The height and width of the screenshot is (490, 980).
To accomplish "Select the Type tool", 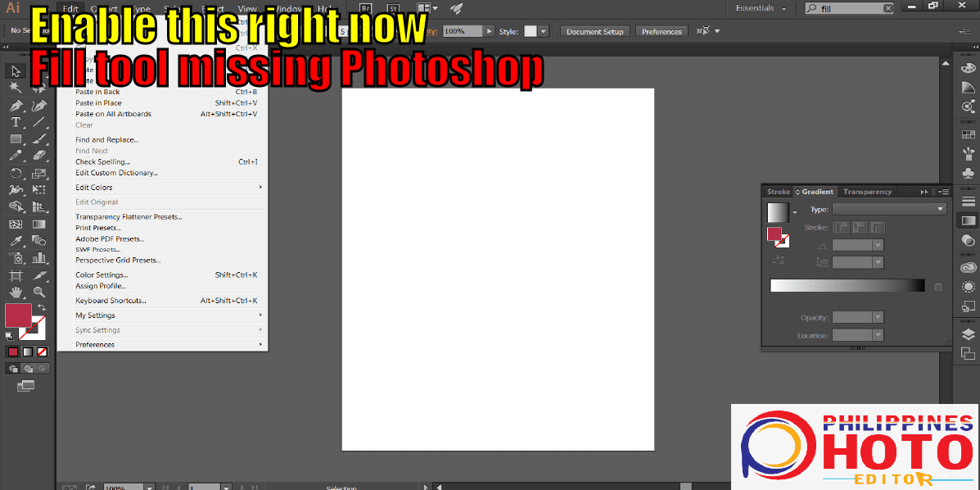I will click(x=16, y=122).
